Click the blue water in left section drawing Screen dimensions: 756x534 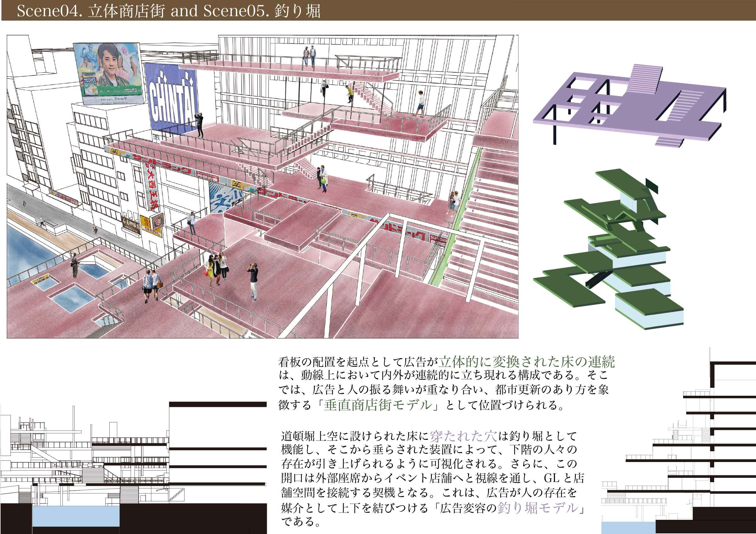click(76, 516)
